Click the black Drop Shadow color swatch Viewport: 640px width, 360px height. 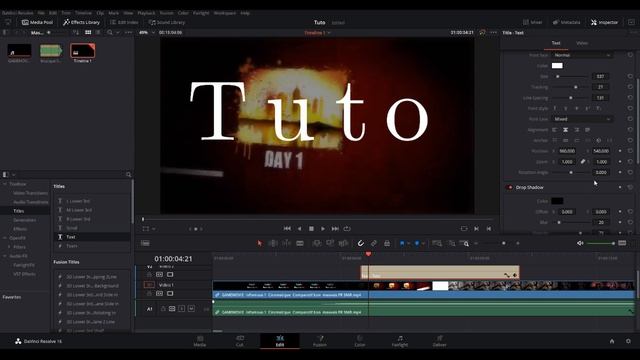557,201
